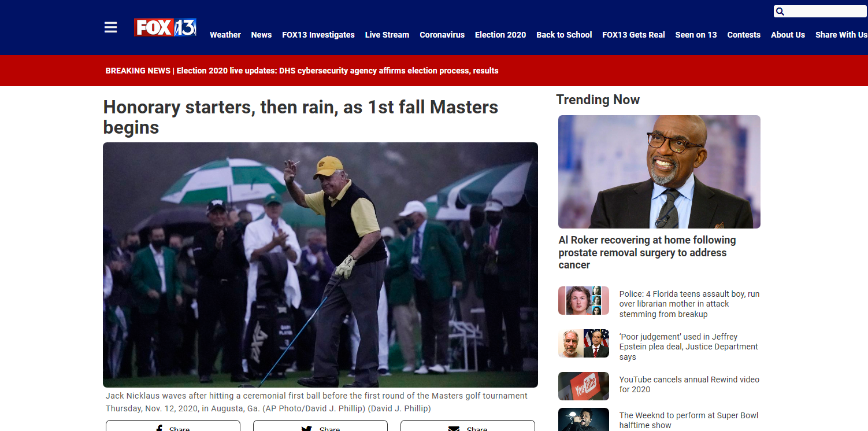Open 'Poor judgement' Epstein plea deal link
This screenshot has height=431, width=868.
[x=689, y=347]
